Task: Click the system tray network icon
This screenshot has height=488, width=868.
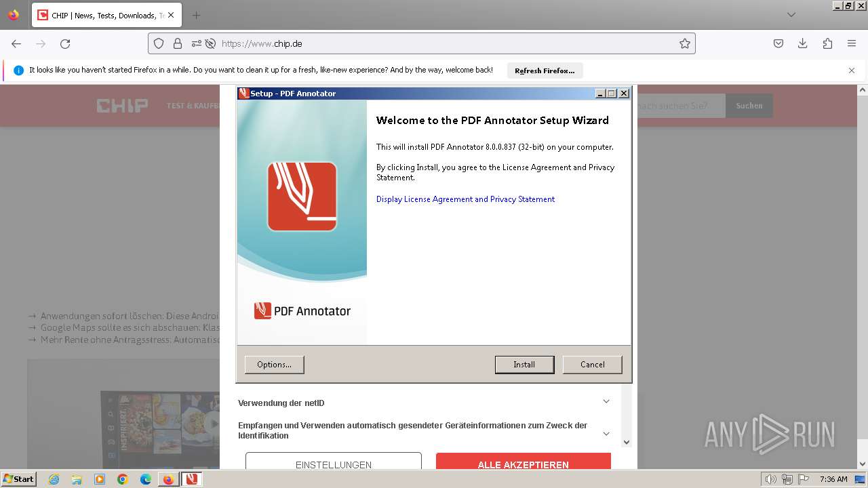Action: [x=787, y=479]
